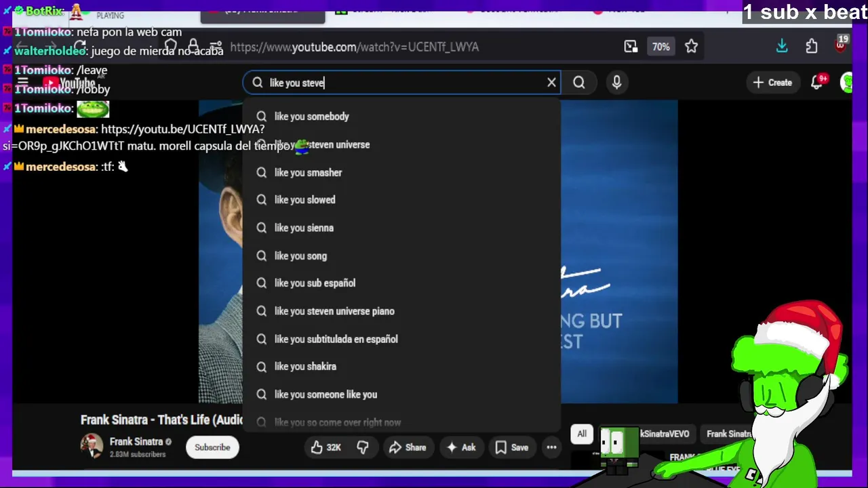The height and width of the screenshot is (488, 868).
Task: Click the red extension badge icon showing 19
Action: coord(842,45)
